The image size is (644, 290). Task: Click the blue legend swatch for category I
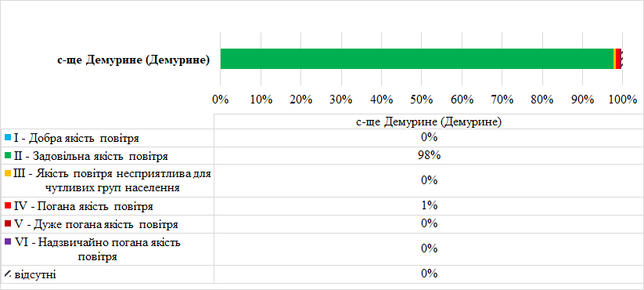tap(7, 136)
